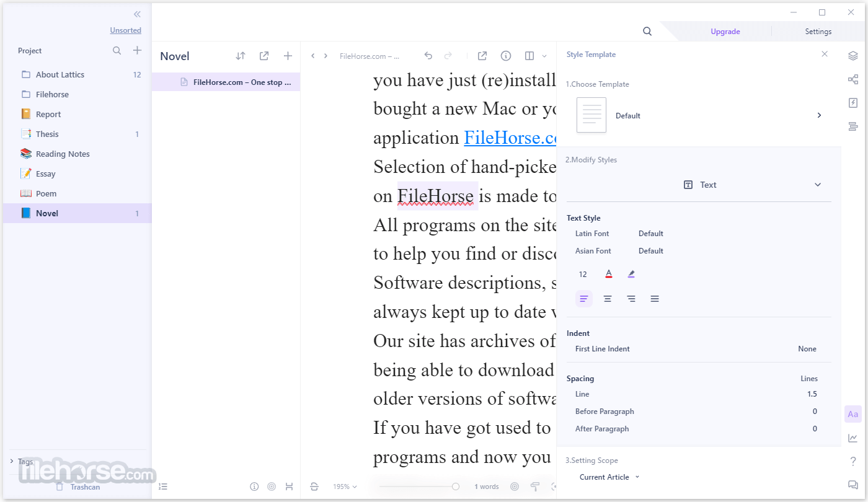This screenshot has width=868, height=502.
Task: Open the outline panel in the right rail
Action: pos(853,126)
